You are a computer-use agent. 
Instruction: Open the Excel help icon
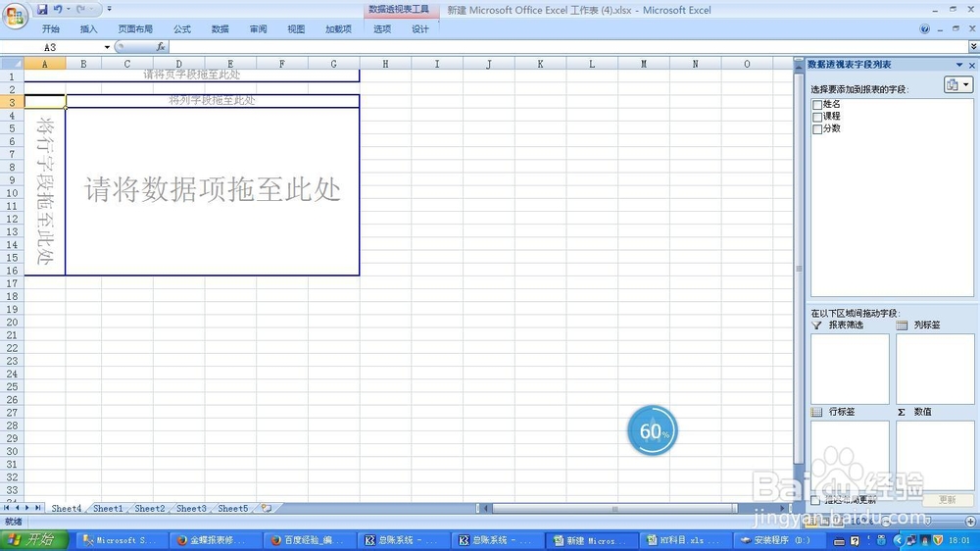pos(924,28)
